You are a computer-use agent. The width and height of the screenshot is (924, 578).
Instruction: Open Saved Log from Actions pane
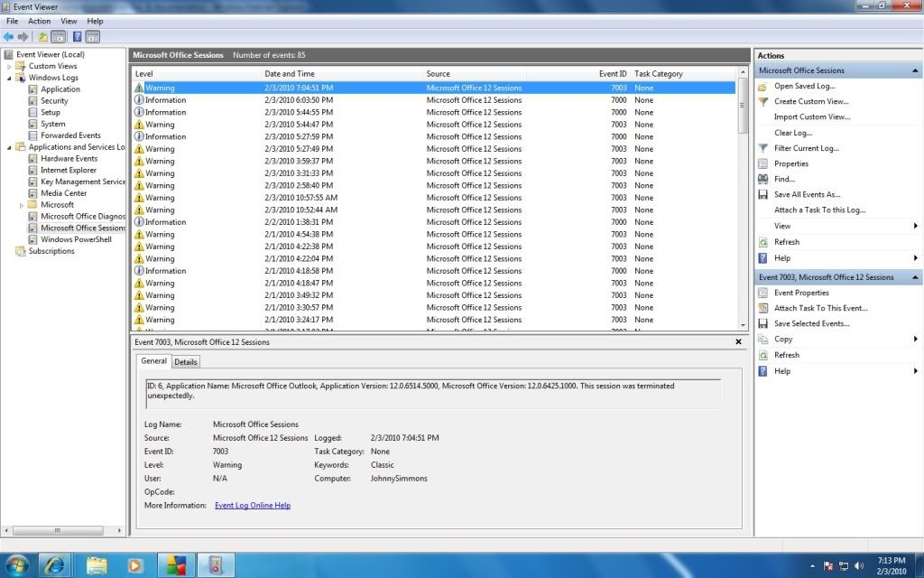tap(804, 86)
